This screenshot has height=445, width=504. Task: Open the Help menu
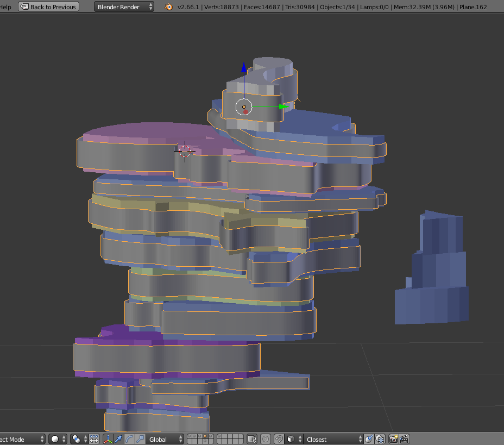click(5, 7)
